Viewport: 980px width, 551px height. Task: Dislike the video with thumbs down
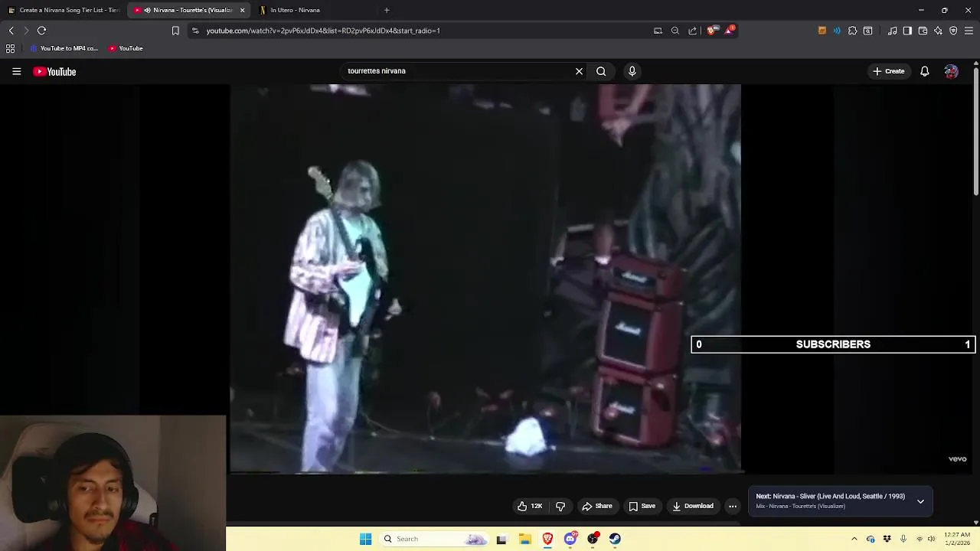[560, 506]
